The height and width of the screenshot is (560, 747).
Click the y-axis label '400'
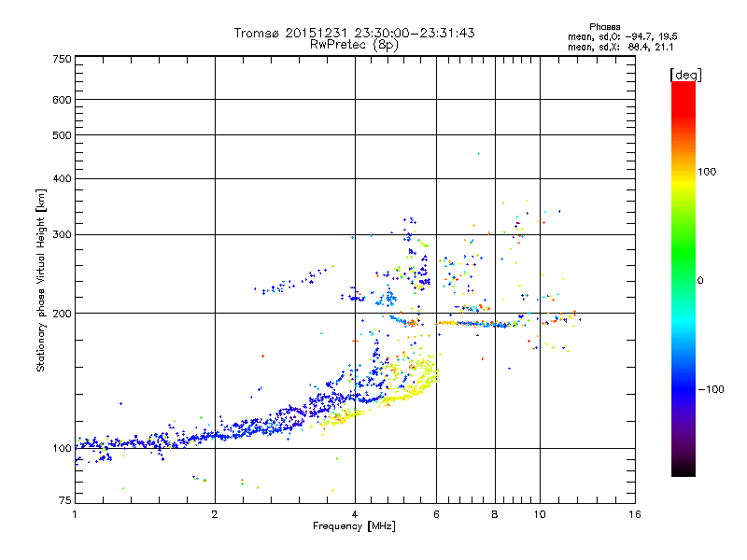pyautogui.click(x=62, y=178)
